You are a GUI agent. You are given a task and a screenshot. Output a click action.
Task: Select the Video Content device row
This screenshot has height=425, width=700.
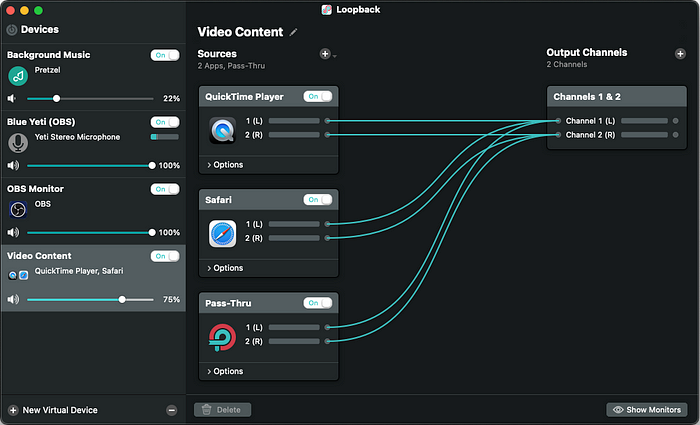[x=93, y=278]
